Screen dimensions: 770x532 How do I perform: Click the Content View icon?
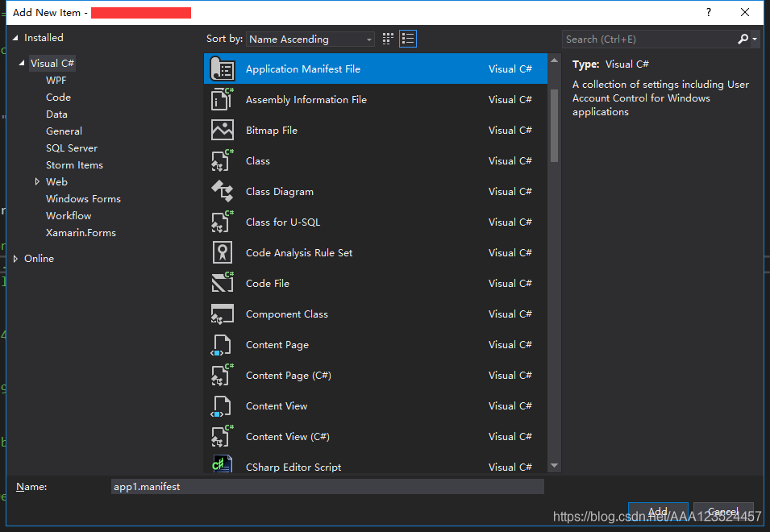click(x=221, y=406)
